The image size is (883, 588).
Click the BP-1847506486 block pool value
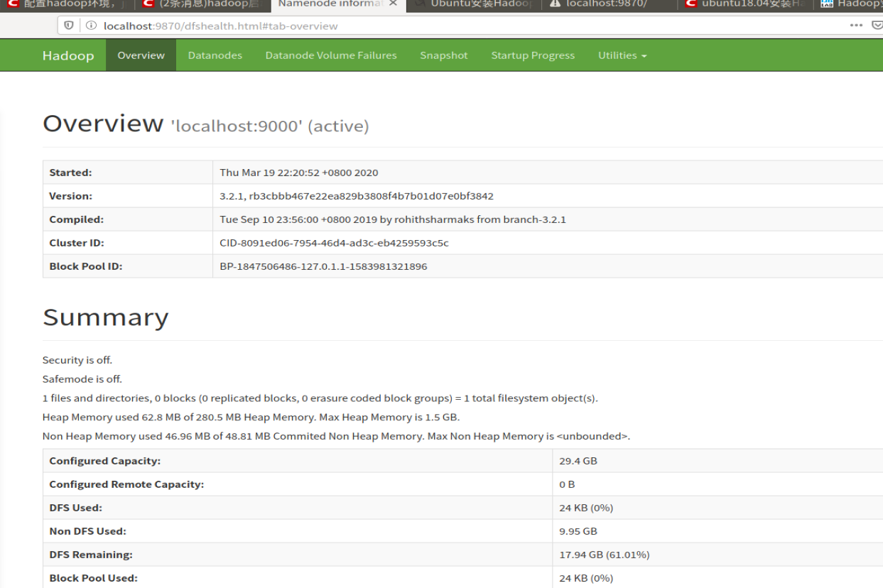point(323,266)
